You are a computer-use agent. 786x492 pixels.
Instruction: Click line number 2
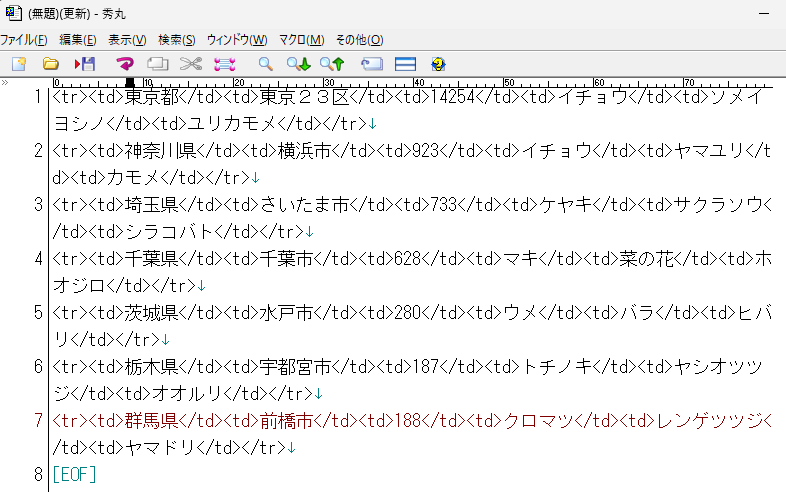point(39,150)
